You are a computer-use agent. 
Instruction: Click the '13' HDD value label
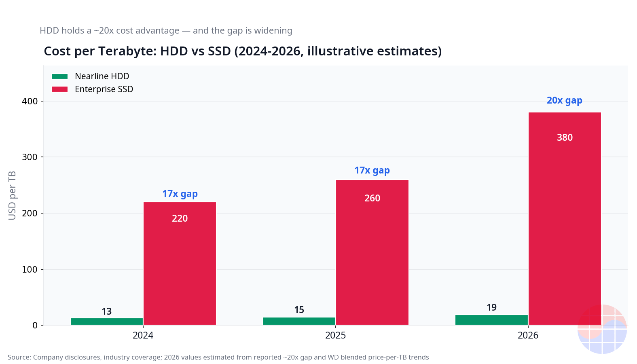107,311
